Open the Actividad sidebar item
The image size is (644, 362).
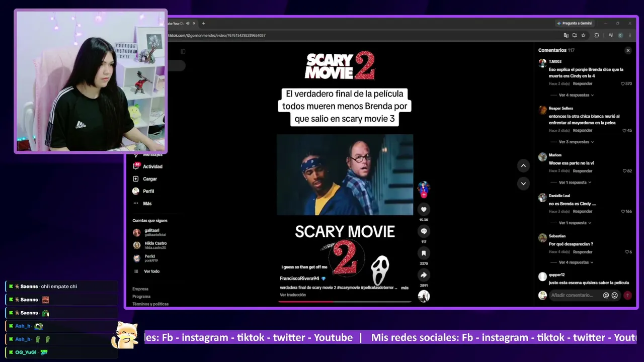pyautogui.click(x=152, y=166)
